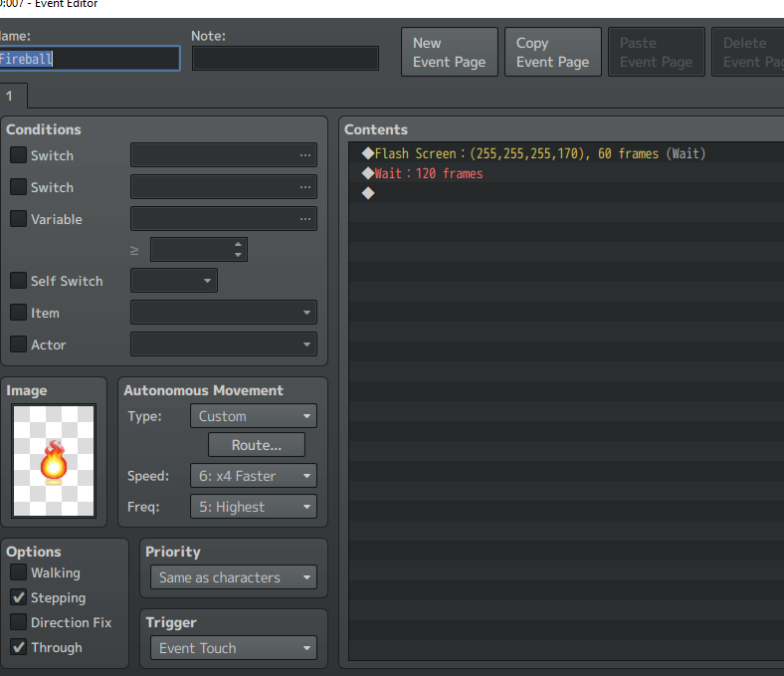Enable the Item condition
784x676 pixels.
point(19,313)
